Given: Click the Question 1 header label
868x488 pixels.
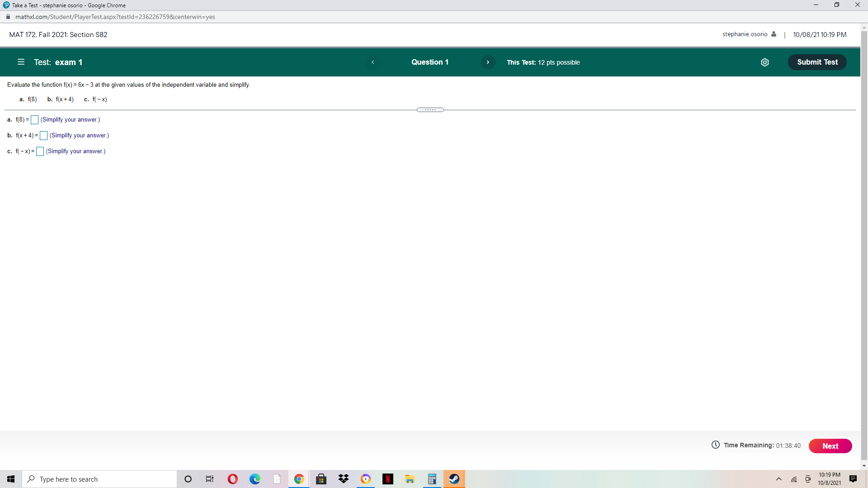Looking at the screenshot, I should tap(429, 62).
